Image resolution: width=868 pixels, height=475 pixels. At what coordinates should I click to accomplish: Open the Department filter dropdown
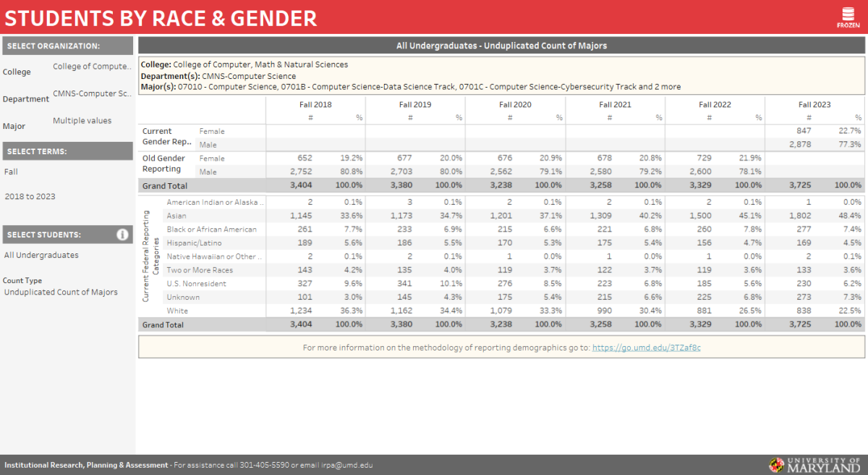[91, 94]
